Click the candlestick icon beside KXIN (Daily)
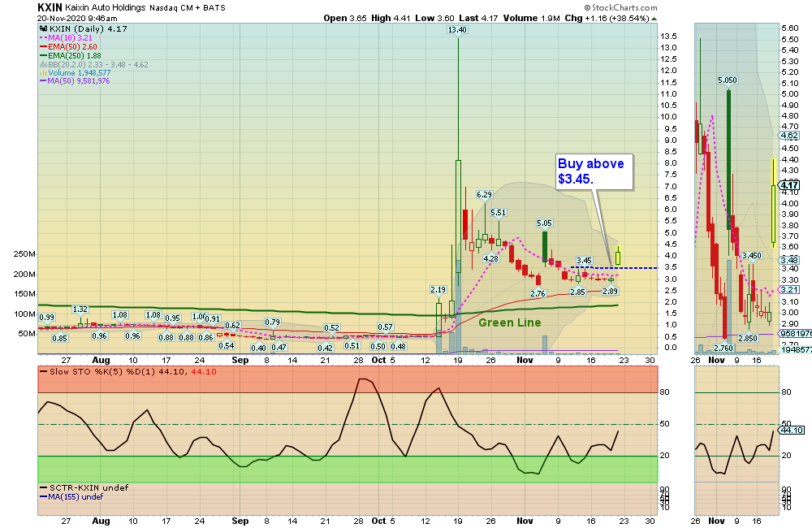This screenshot has height=528, width=812. tap(44, 29)
